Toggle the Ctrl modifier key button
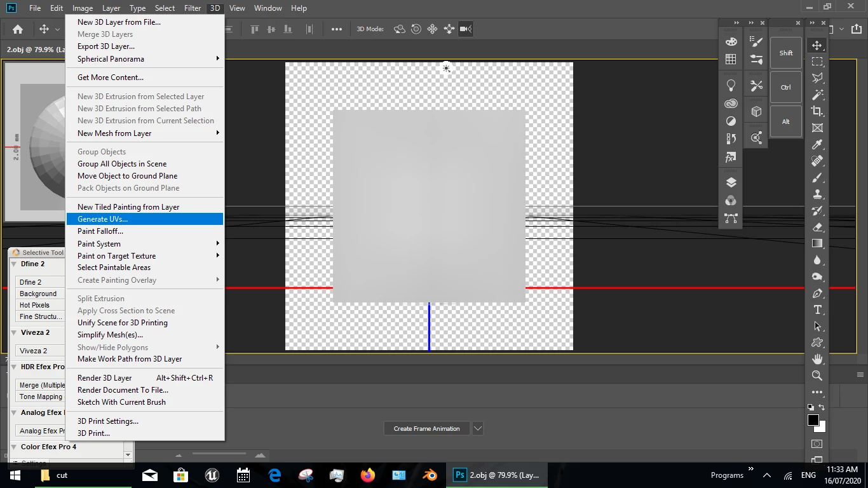 pyautogui.click(x=786, y=87)
